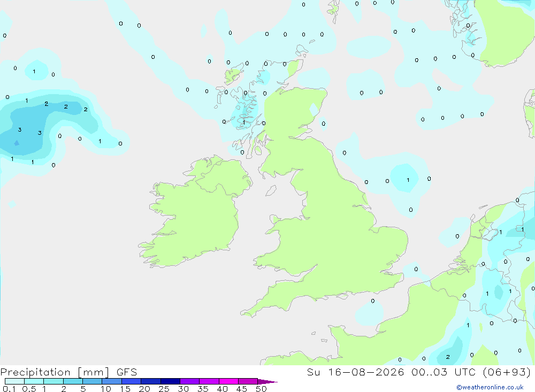The height and width of the screenshot is (392, 535).
Task: Click the 'GFS' model label
Action: pos(127,372)
